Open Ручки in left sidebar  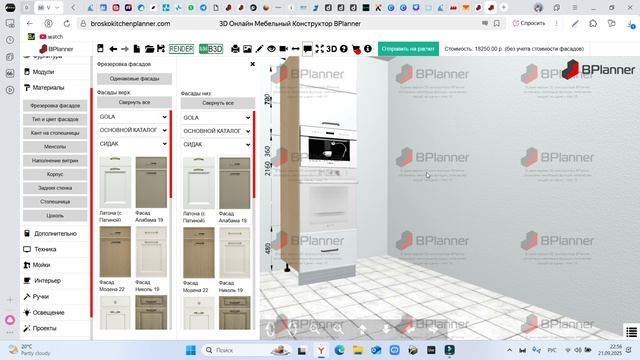(40, 296)
